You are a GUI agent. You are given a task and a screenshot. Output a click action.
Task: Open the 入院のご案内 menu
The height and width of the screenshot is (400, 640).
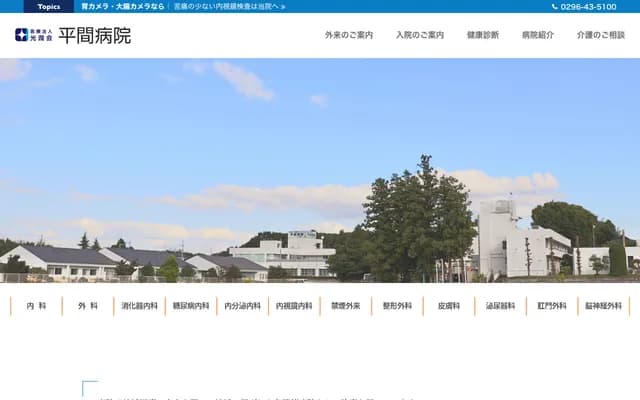[420, 35]
